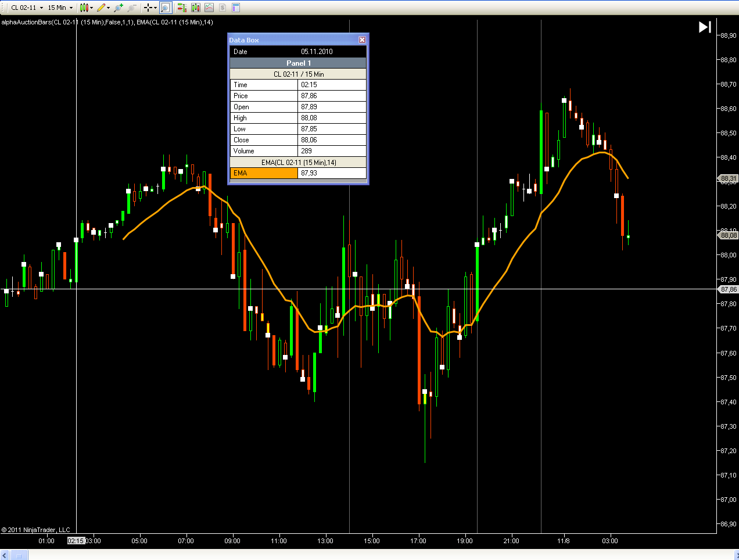Click the 88,31 EMA price marker

click(x=729, y=178)
